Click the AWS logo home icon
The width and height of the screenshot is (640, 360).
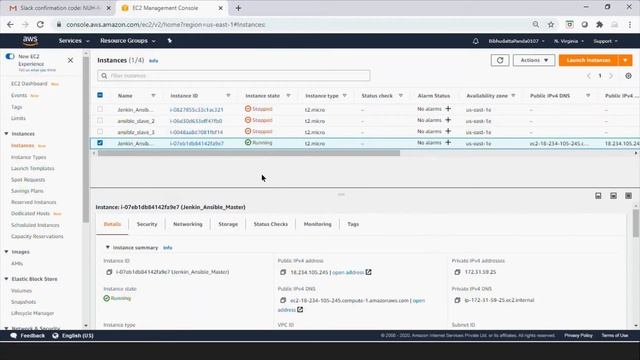point(30,40)
